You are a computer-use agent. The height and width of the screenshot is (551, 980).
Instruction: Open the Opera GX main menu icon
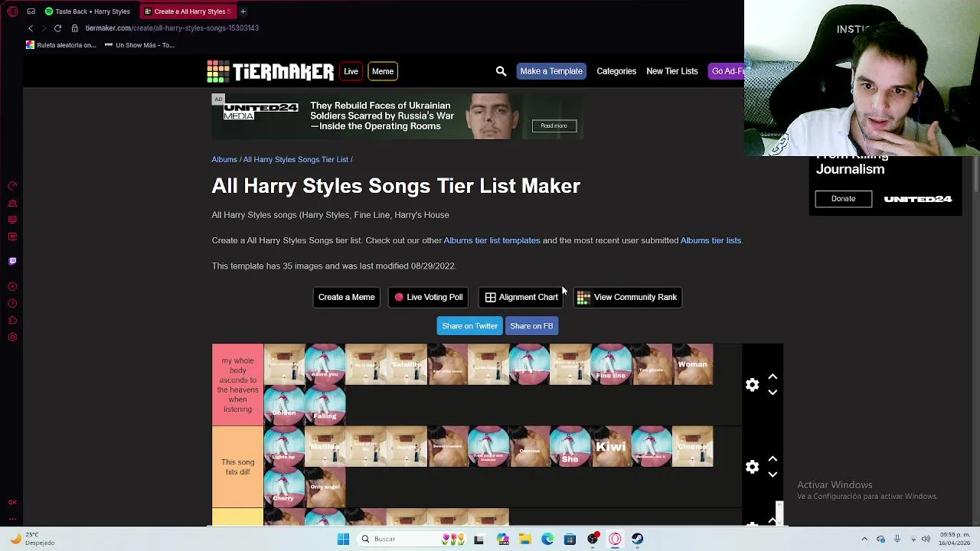click(x=12, y=11)
